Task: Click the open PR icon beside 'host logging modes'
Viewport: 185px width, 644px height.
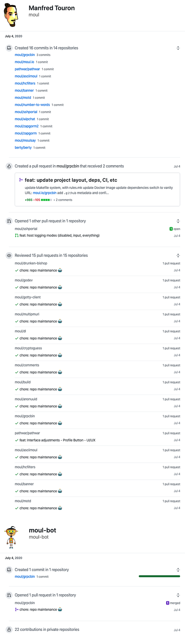Action: [x=17, y=236]
